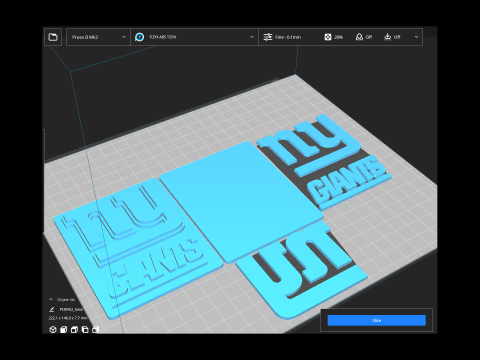Click the pencil edit job name icon

(x=52, y=310)
